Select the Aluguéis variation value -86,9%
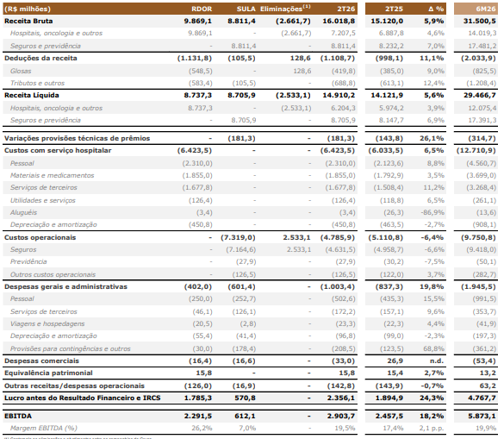This screenshot has height=439, width=504. pyautogui.click(x=432, y=212)
